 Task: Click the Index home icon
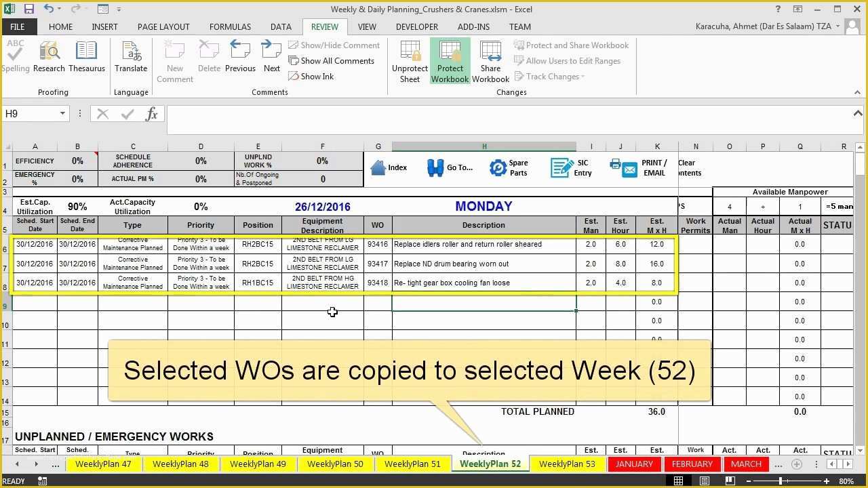pos(378,167)
